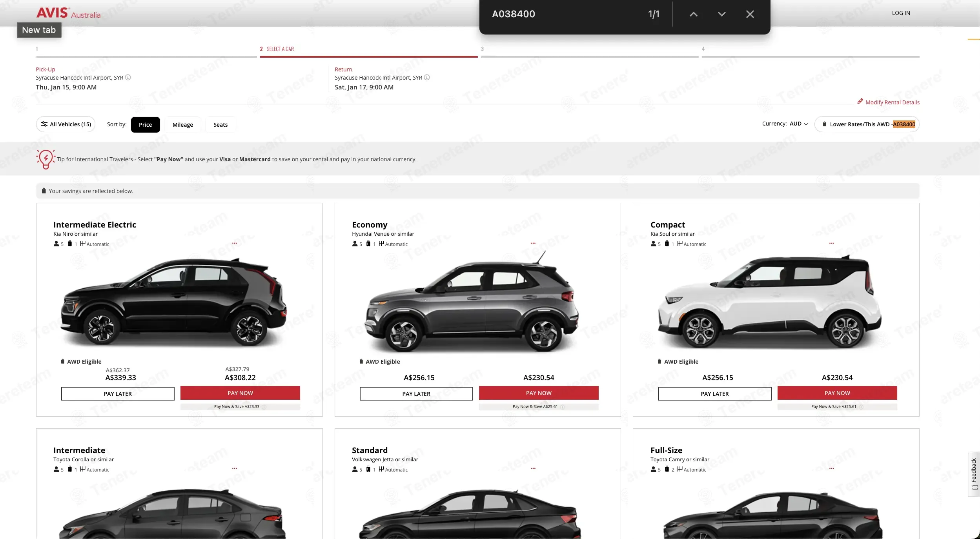Click the luggage icon on Full-Size card
980x539 pixels.
click(667, 469)
